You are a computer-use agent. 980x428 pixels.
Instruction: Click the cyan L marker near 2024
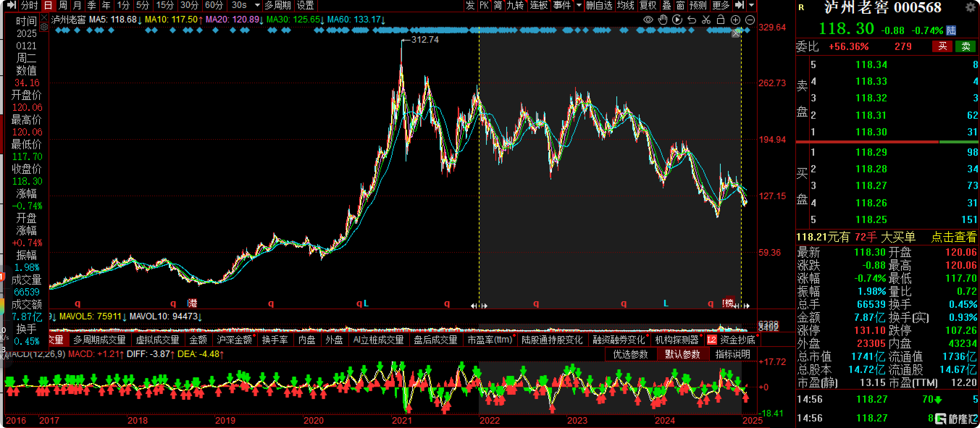click(x=666, y=303)
